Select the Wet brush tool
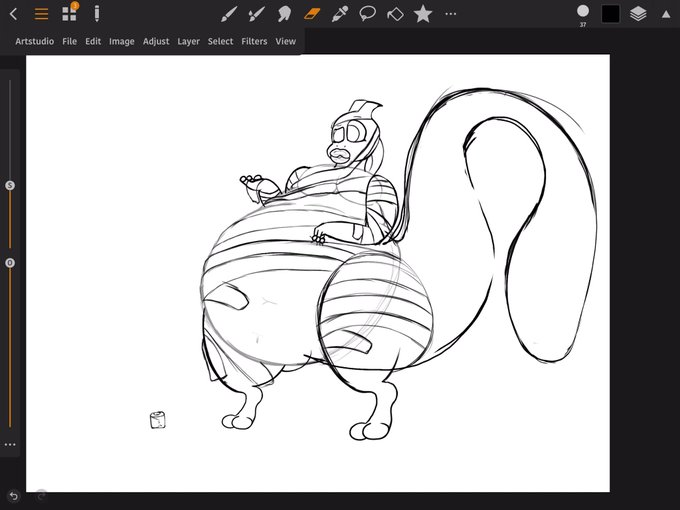 point(256,14)
